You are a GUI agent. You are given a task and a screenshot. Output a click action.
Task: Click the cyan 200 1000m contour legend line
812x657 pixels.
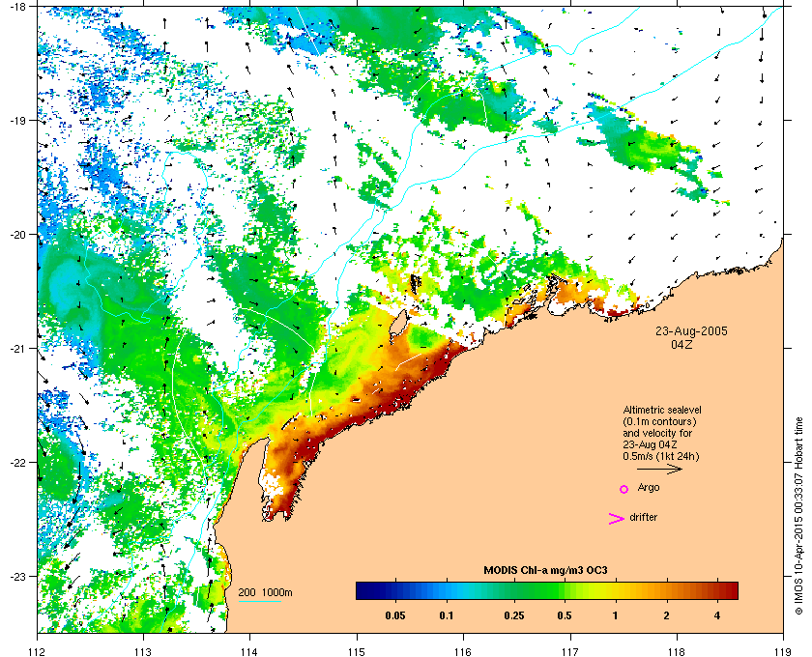260,601
